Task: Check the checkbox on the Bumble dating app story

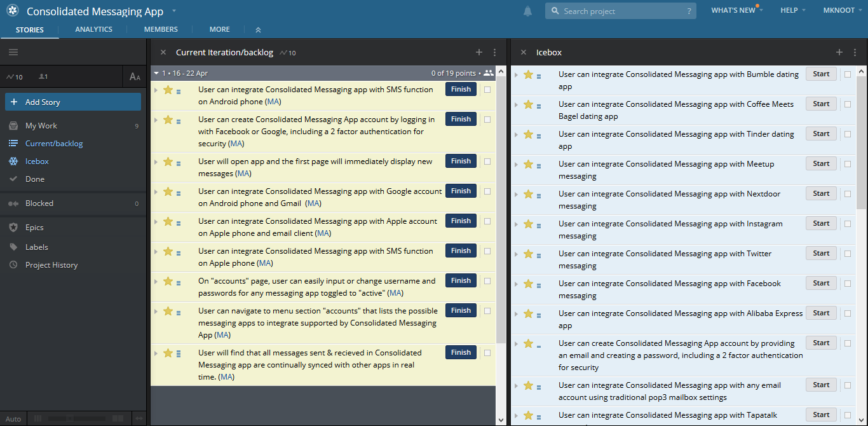Action: tap(846, 74)
